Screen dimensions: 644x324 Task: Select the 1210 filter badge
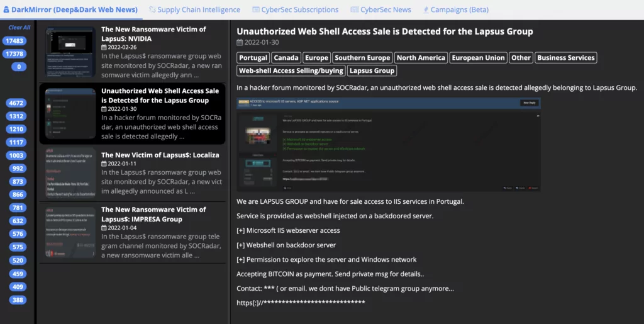click(16, 130)
